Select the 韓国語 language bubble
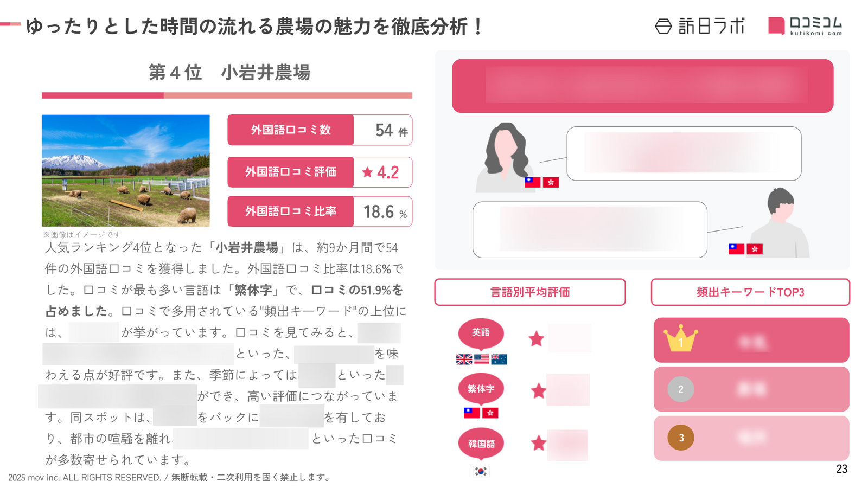 481,445
